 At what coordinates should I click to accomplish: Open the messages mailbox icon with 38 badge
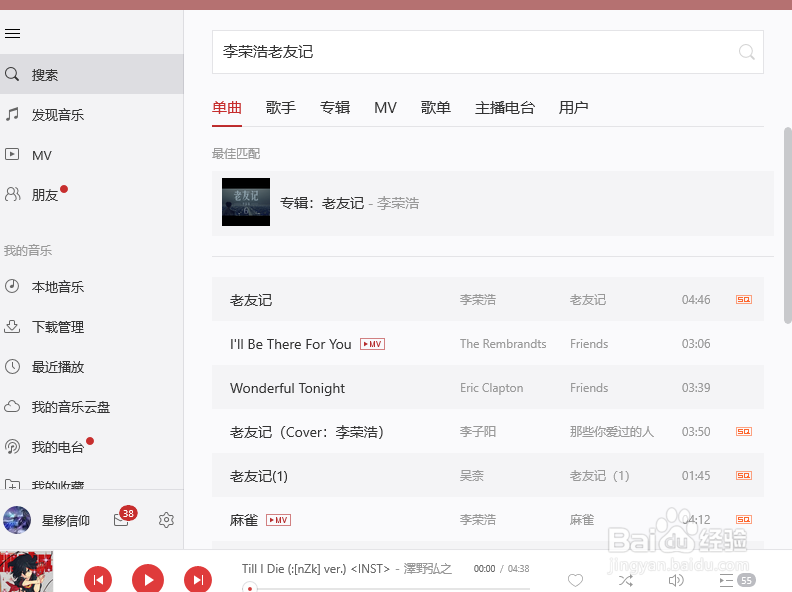point(124,517)
